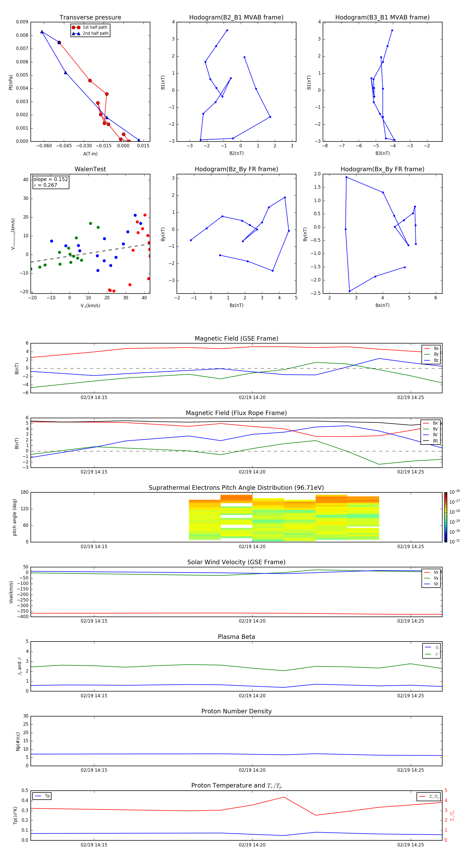Select the '2nd half path' legend entry

91,33
